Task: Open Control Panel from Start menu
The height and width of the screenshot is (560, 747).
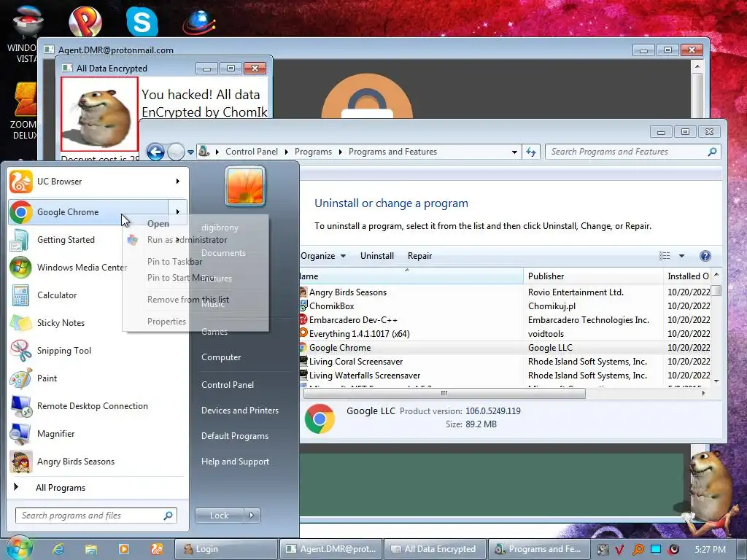Action: tap(228, 385)
